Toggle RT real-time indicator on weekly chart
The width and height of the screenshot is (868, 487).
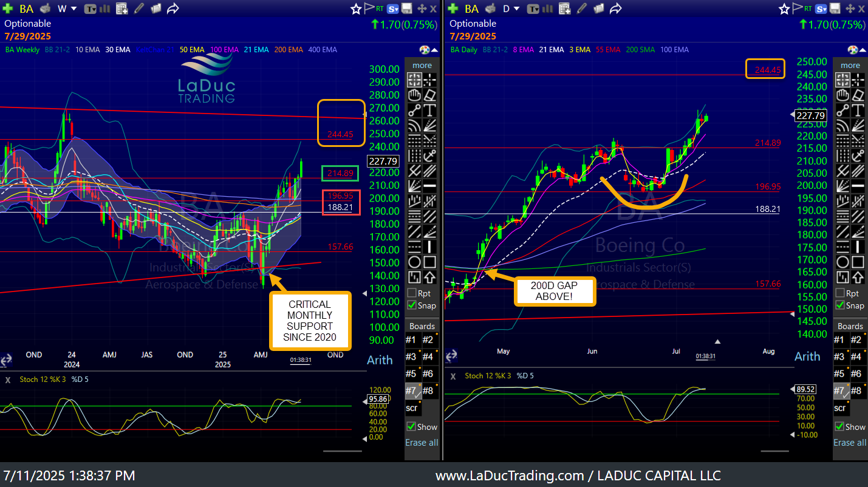pyautogui.click(x=380, y=9)
